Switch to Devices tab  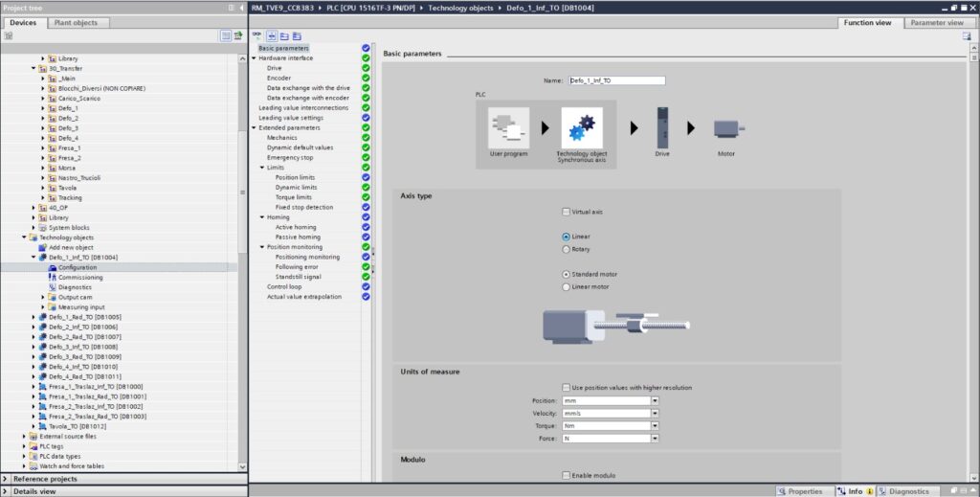tap(23, 23)
